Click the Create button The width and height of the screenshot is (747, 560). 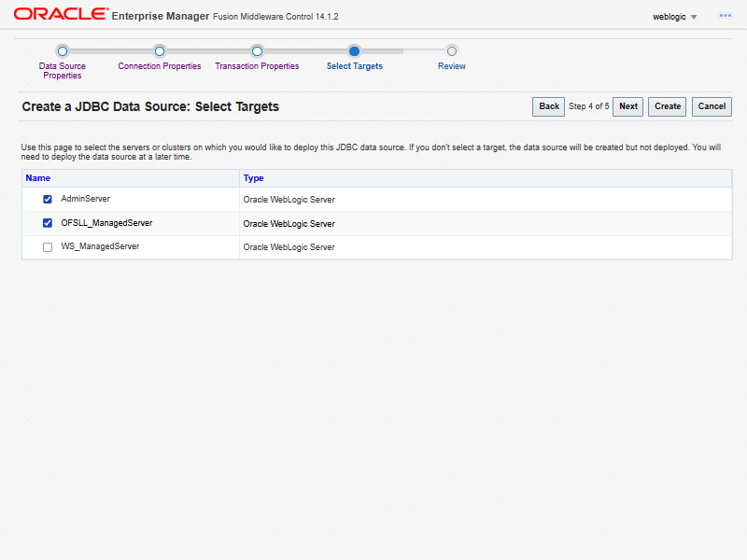tap(668, 106)
